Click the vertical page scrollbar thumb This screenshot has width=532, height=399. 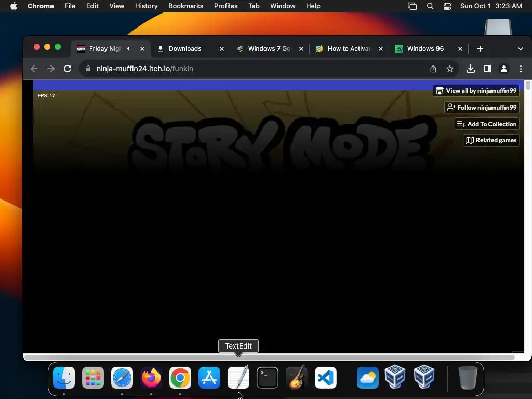528,85
